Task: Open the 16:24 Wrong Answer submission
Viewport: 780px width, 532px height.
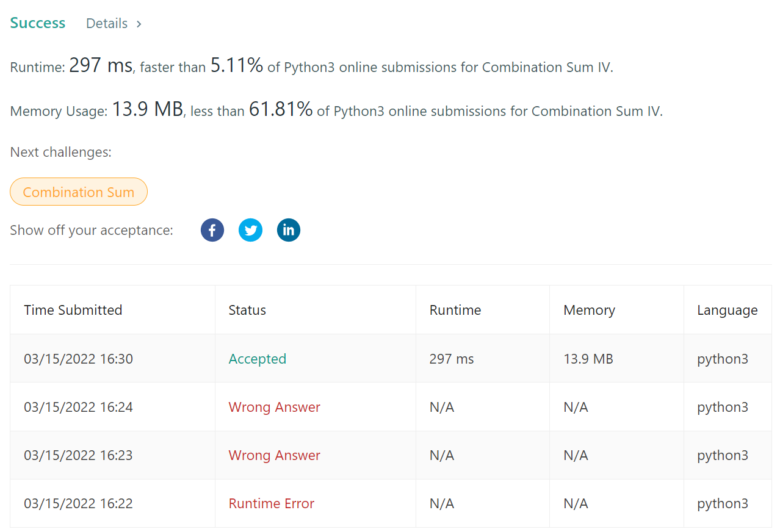Action: 275,407
